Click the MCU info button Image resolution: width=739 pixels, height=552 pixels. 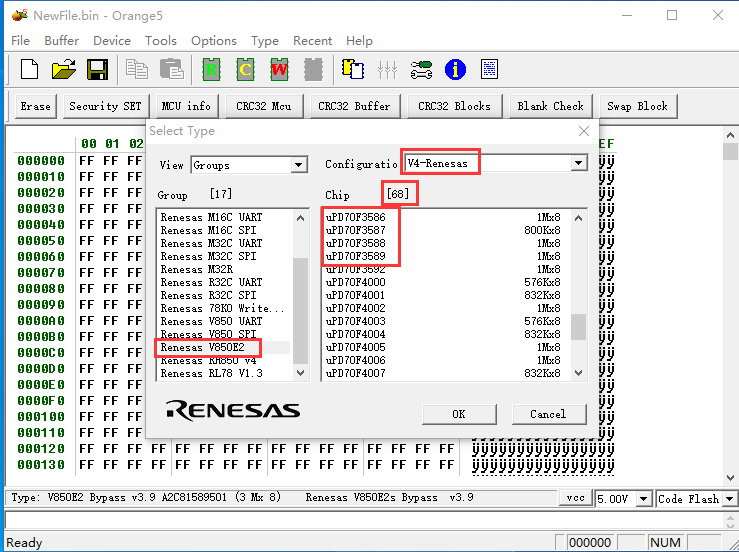(186, 107)
